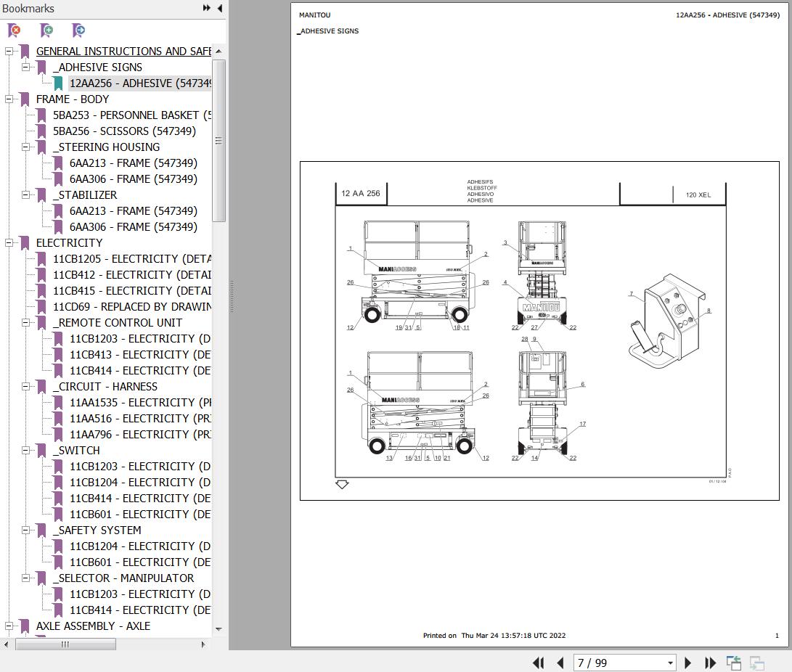The image size is (792, 672).
Task: Click the go to bookmark arrow icon
Action: [79, 30]
